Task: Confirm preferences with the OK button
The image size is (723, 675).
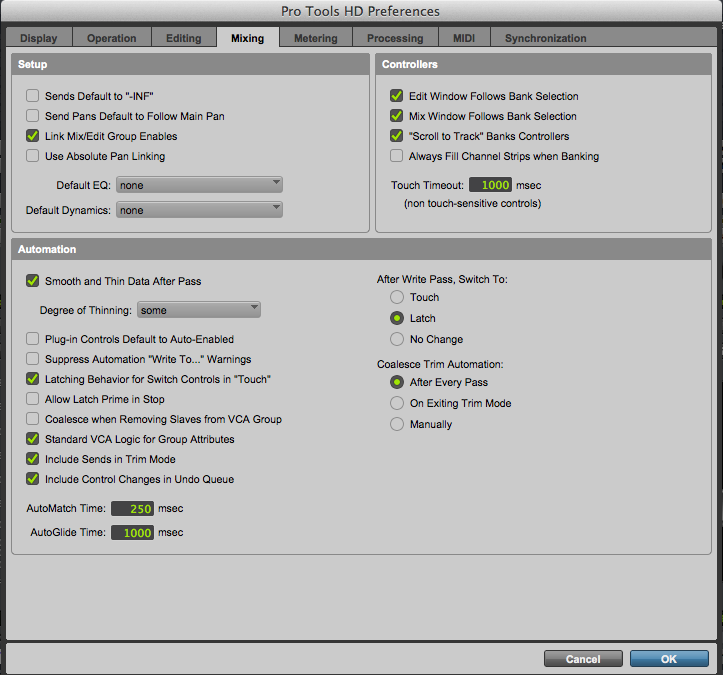Action: [x=669, y=659]
